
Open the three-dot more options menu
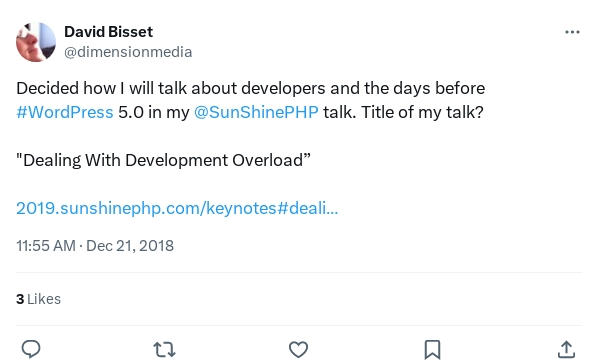click(x=572, y=32)
